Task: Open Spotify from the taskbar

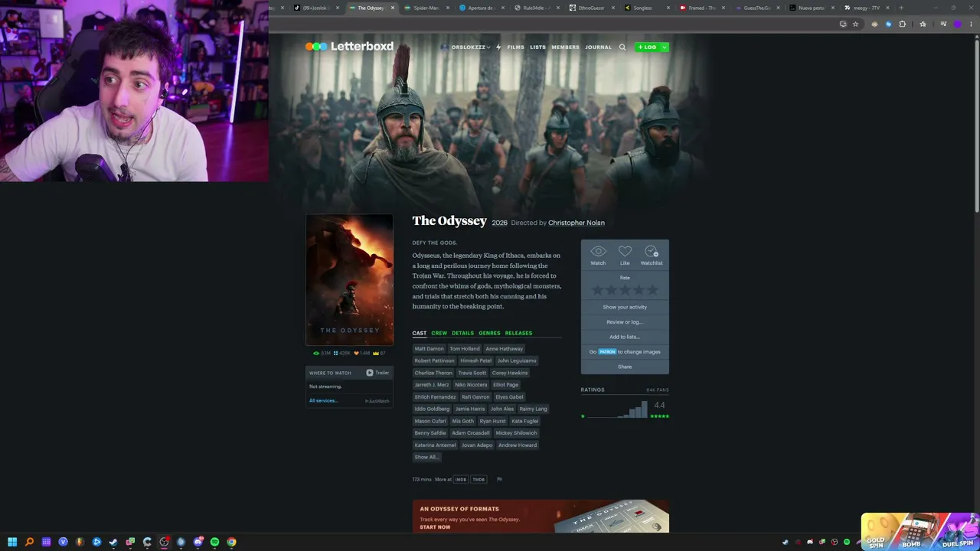Action: point(214,542)
